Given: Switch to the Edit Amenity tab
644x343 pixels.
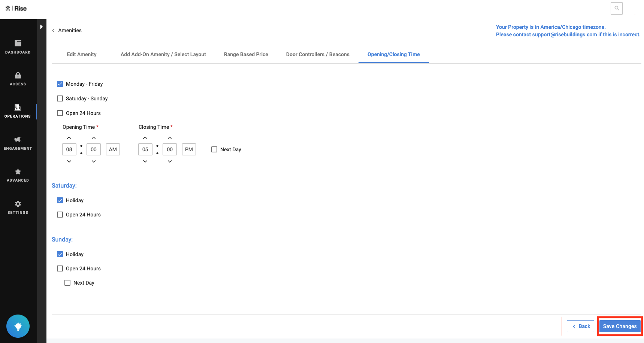Looking at the screenshot, I should pos(82,54).
